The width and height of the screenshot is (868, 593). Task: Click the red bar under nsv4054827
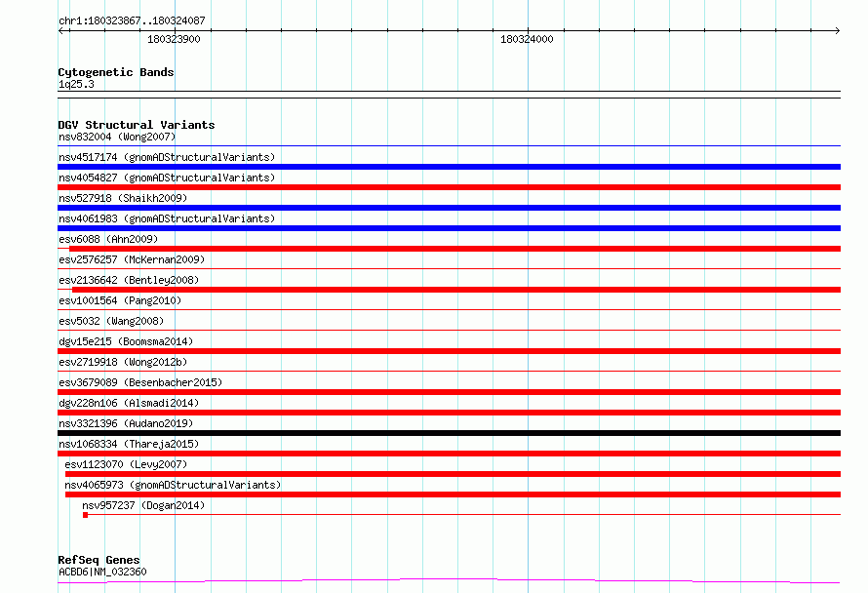449,187
